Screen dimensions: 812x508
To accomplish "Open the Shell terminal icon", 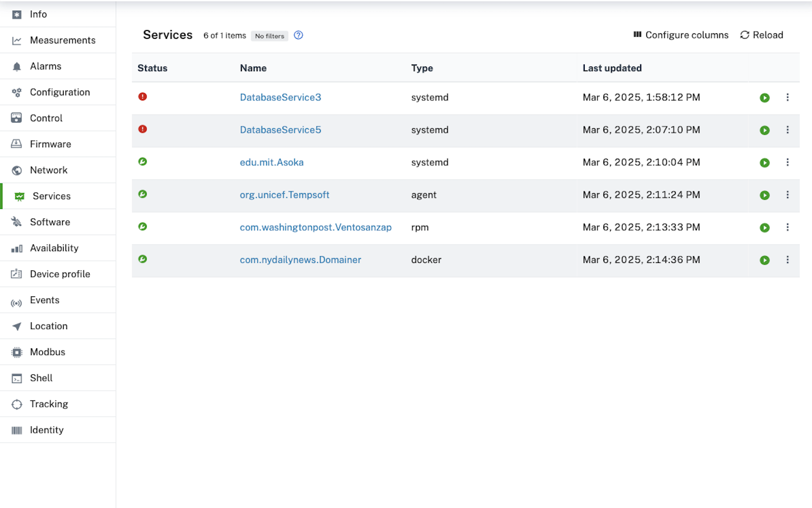I will click(x=16, y=378).
